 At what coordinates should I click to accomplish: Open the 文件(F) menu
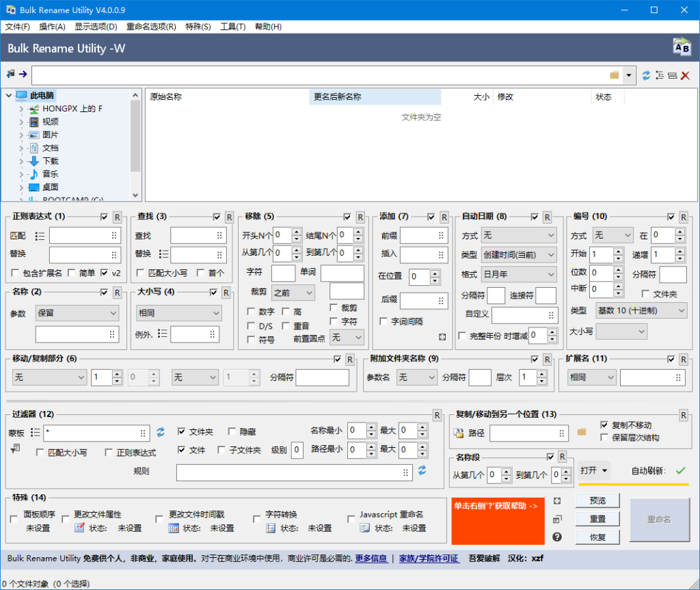click(17, 27)
